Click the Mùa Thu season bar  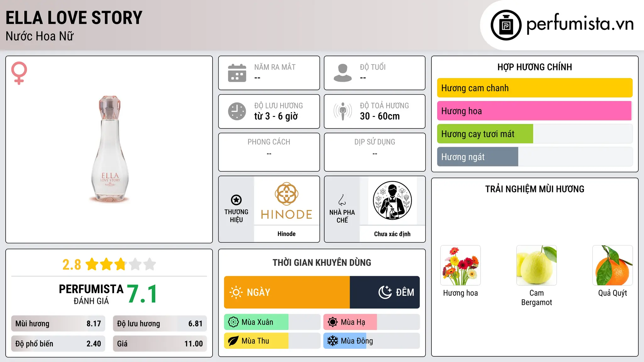tap(272, 341)
